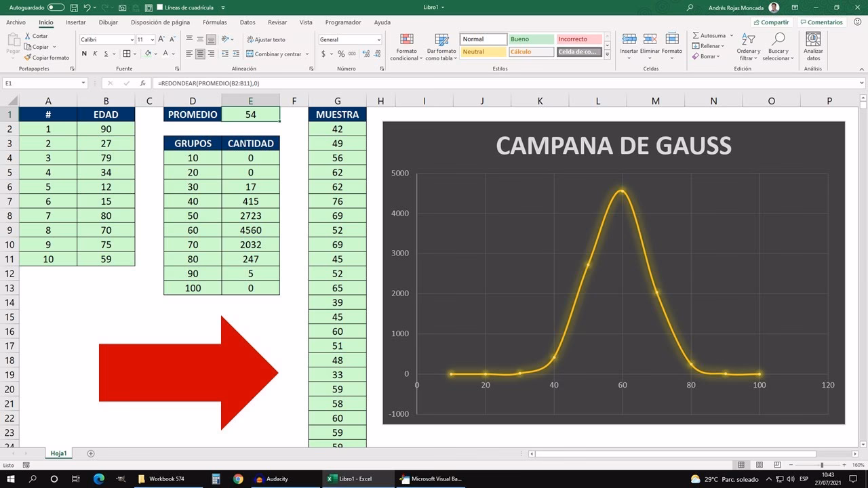Click Dar formato como tabla
The image size is (868, 488).
coord(441,47)
